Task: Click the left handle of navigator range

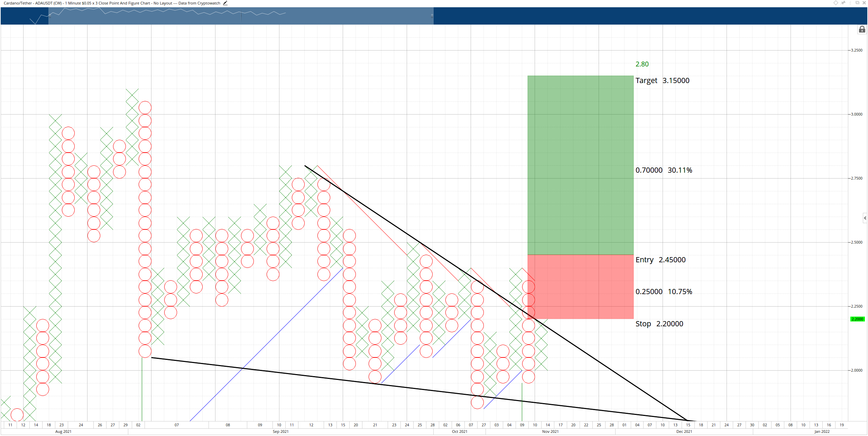Action: coord(50,16)
